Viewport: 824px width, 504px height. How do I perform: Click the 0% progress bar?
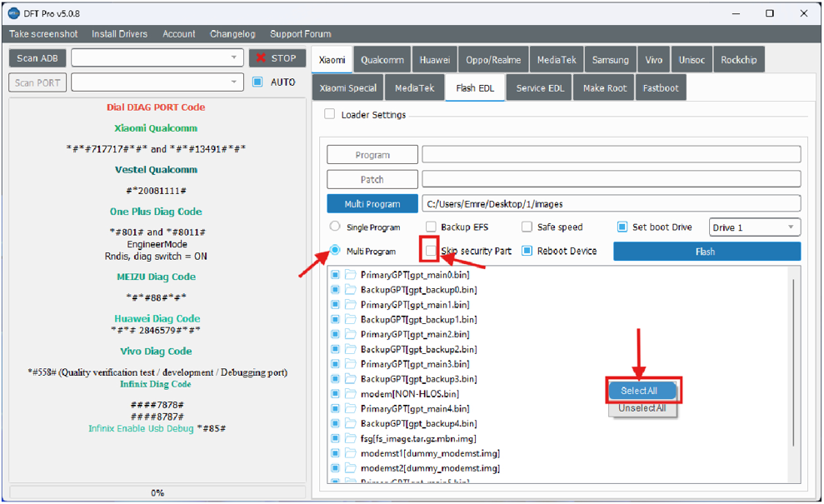click(x=157, y=492)
